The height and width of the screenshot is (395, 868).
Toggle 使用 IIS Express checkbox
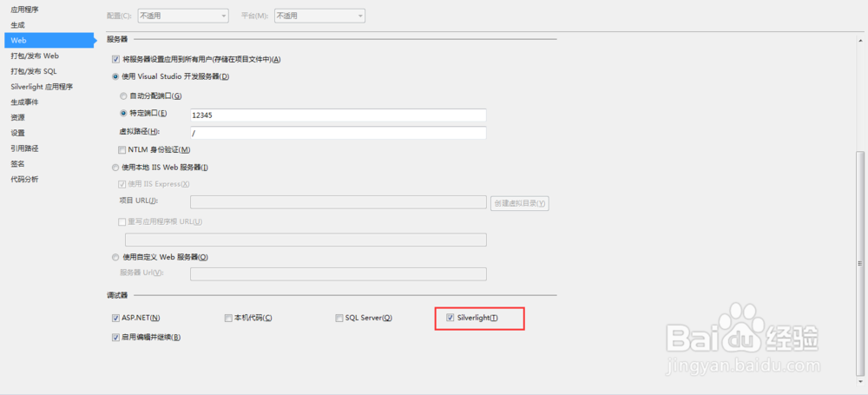pos(122,184)
